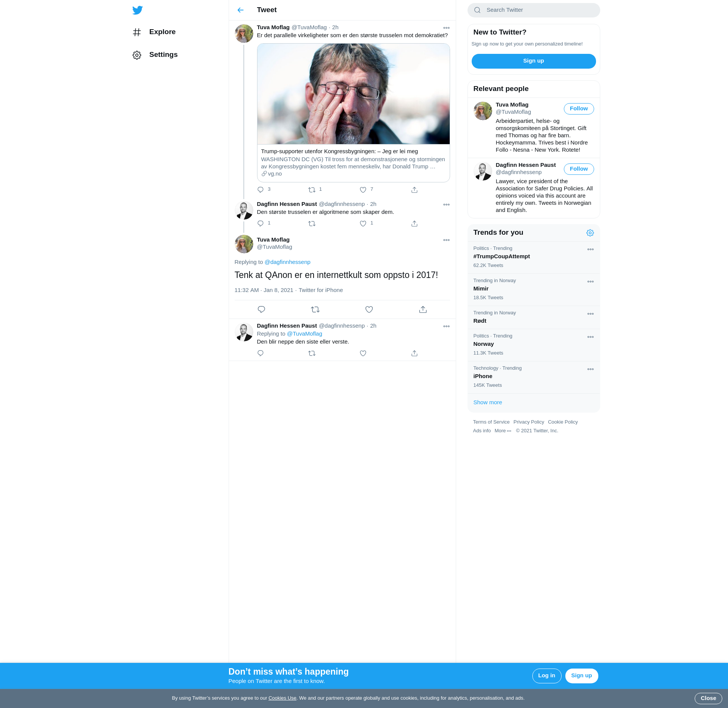
Task: Reply to 'Den største trusselen er algoritmene' tweet
Action: click(260, 223)
